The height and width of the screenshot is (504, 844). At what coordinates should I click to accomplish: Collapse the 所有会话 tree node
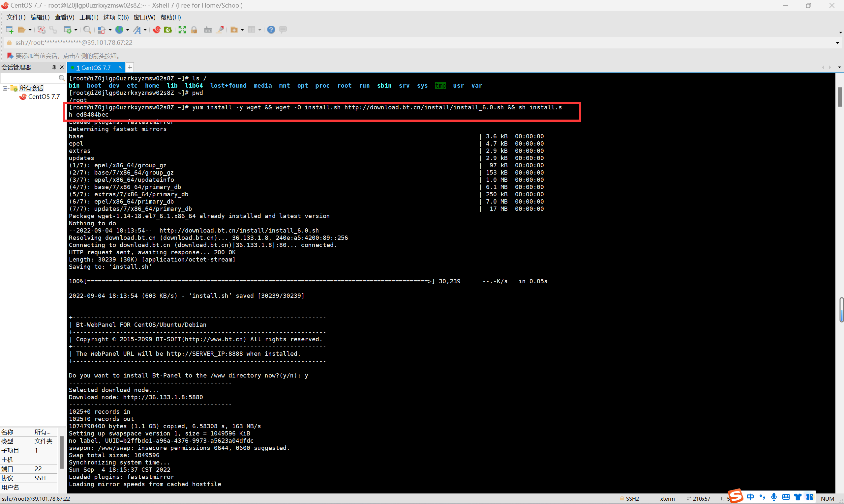tap(5, 88)
